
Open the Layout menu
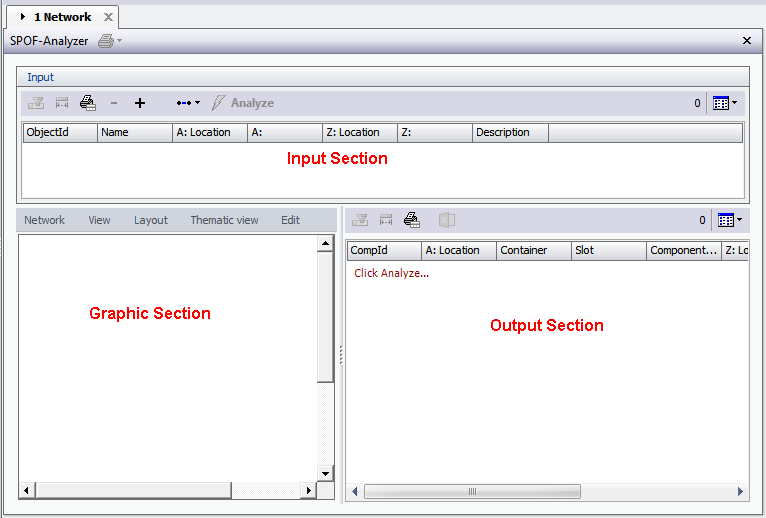[x=151, y=220]
